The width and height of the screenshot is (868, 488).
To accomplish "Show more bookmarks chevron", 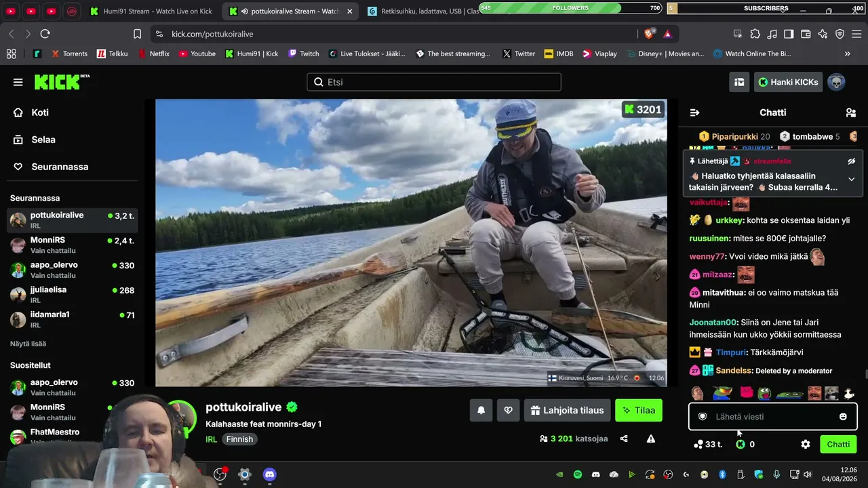I will pos(848,54).
